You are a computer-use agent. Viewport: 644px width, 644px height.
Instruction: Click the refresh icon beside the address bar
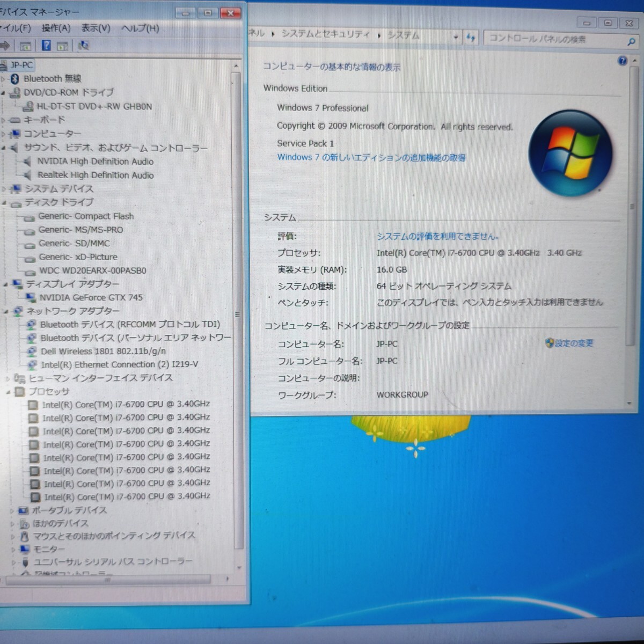coord(471,38)
